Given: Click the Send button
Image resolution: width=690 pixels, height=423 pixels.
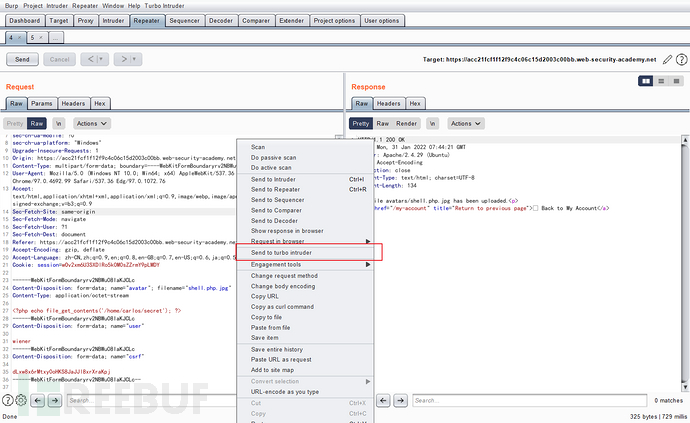Looking at the screenshot, I should [x=22, y=59].
